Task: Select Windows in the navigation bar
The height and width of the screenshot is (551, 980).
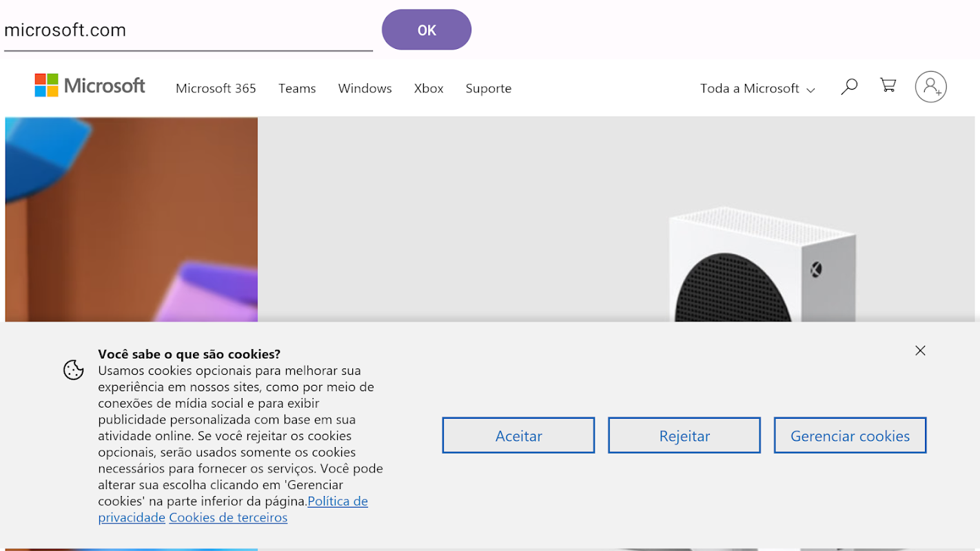Action: point(365,88)
